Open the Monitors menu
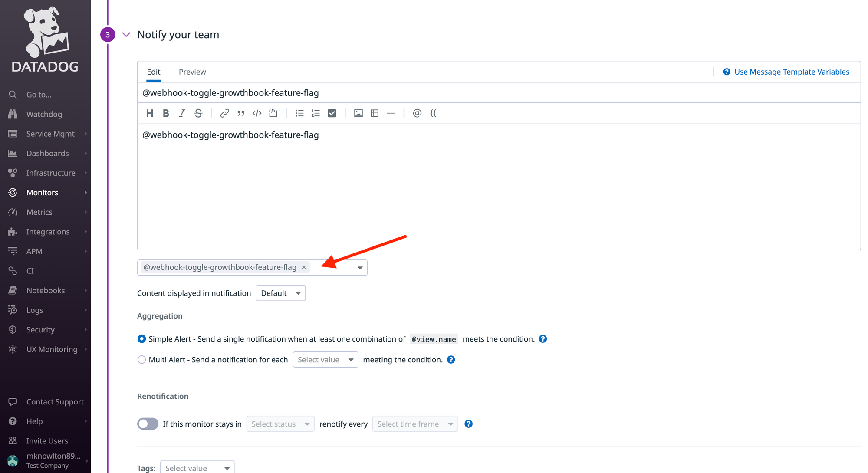The image size is (868, 473). [x=46, y=192]
